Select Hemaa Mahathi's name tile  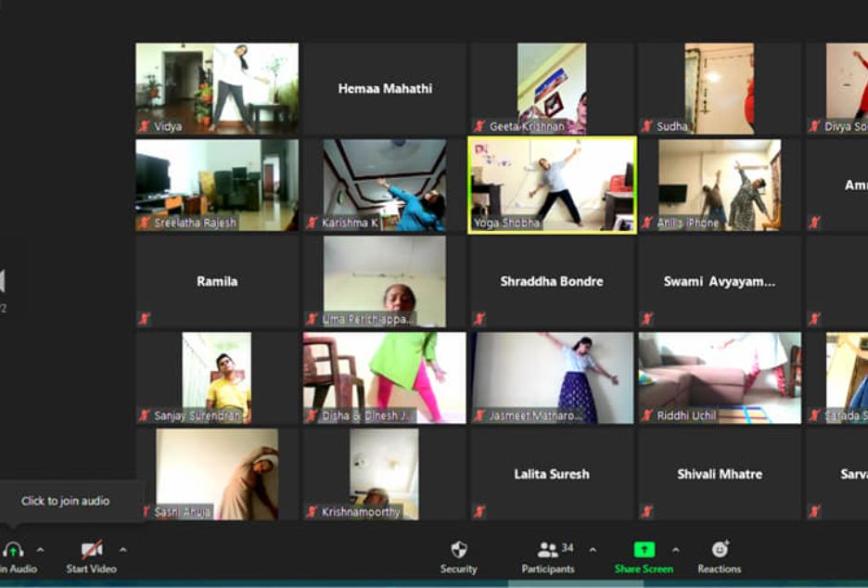point(385,89)
